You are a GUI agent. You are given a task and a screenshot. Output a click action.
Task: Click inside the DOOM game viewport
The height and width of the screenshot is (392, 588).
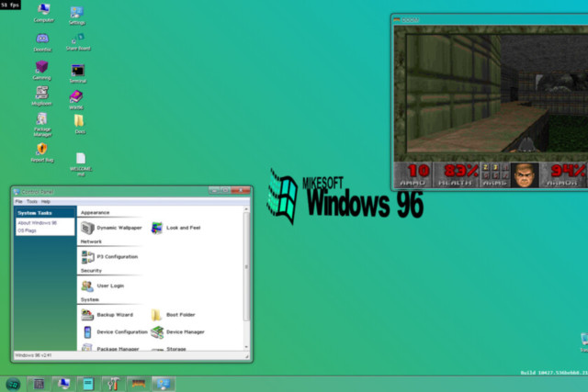[x=497, y=94]
